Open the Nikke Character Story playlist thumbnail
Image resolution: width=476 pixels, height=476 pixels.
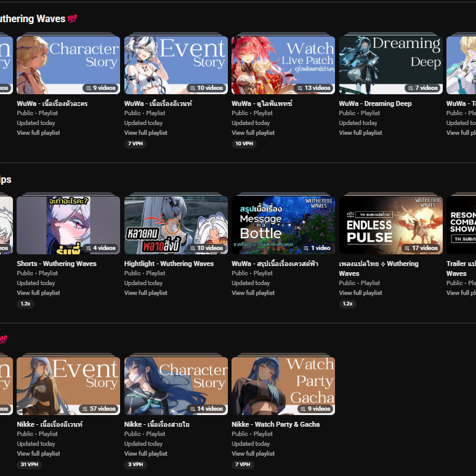(x=175, y=386)
